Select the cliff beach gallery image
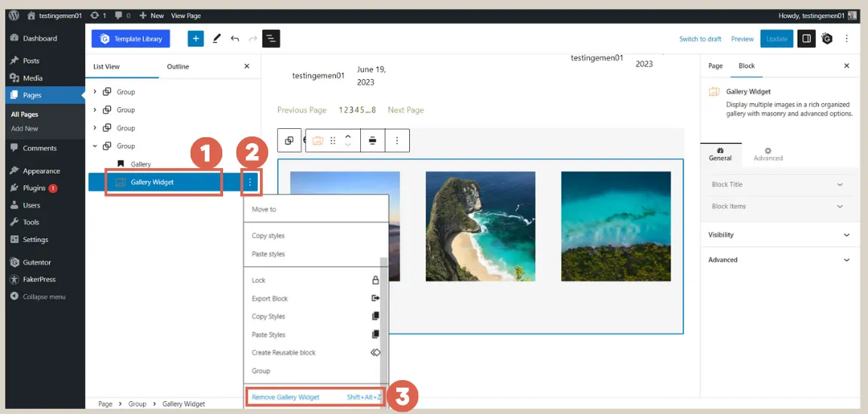Screen dimensions: 868x414 [x=481, y=226]
